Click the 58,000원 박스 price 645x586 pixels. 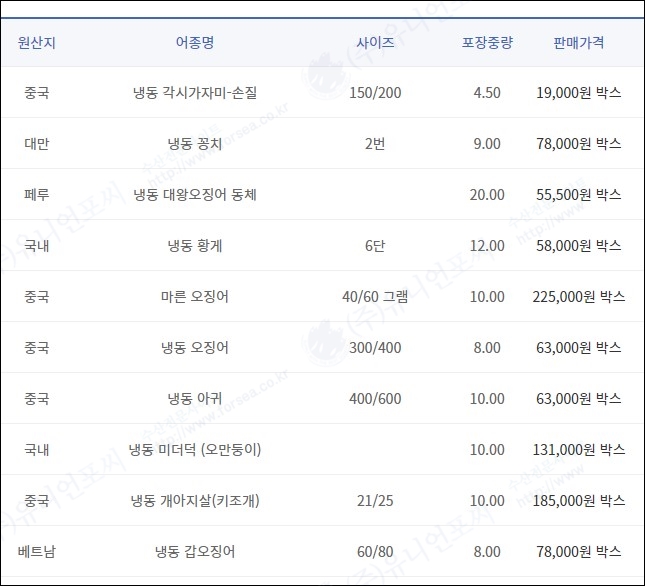579,246
